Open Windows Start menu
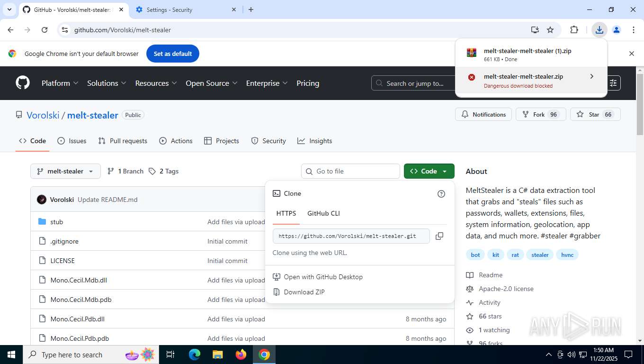The width and height of the screenshot is (644, 364). tap(11, 355)
